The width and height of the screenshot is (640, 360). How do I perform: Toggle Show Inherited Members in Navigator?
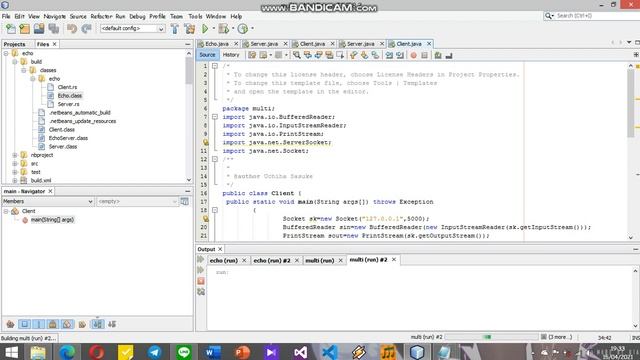tap(11, 324)
